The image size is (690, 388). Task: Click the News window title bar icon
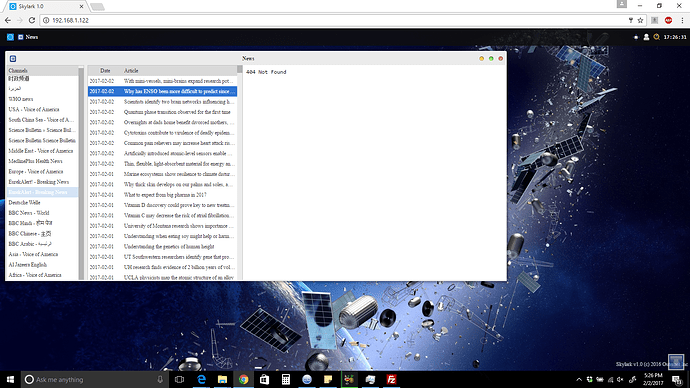point(13,59)
